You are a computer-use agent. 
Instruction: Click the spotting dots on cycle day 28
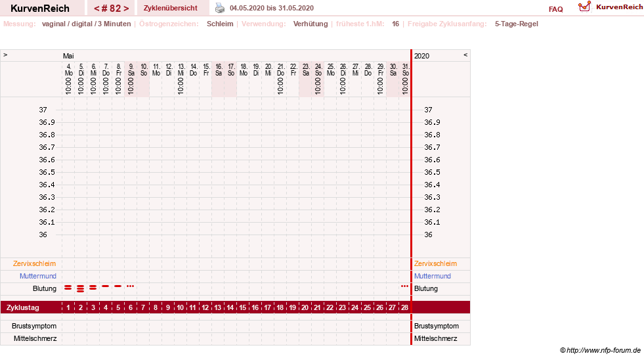pos(404,286)
